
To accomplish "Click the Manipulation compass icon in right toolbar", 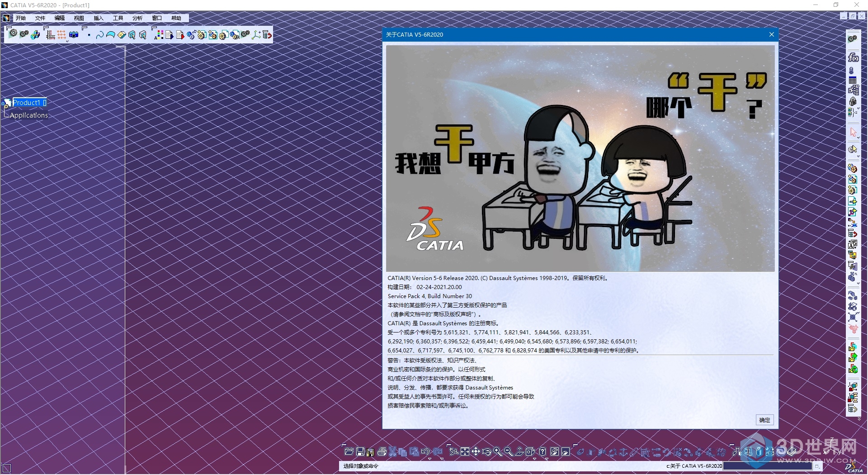I will click(x=852, y=295).
